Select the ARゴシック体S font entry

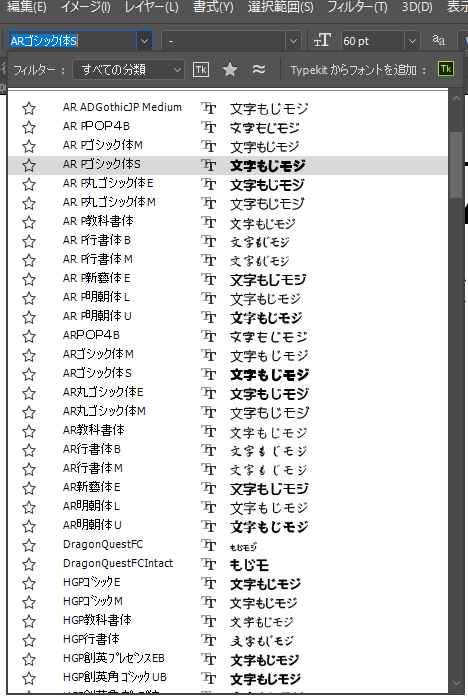point(228,374)
